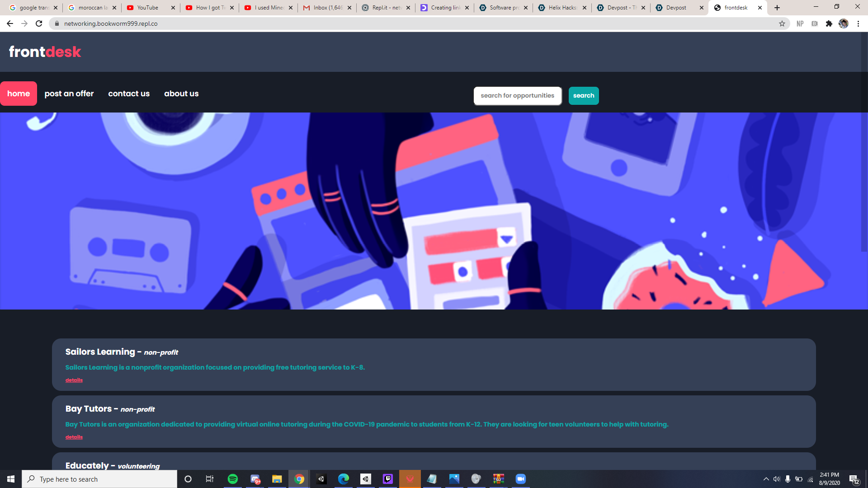
Task: Open the volume control in tray
Action: tap(777, 479)
